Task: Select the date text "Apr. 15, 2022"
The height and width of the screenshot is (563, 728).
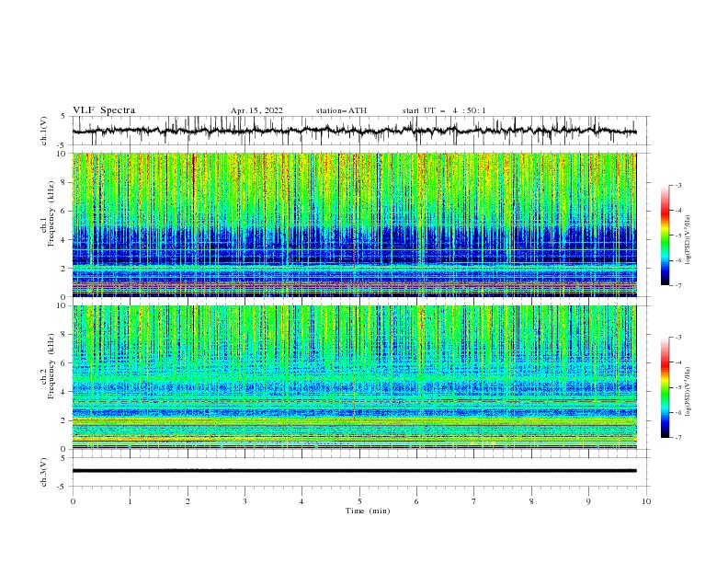Action: pos(256,110)
